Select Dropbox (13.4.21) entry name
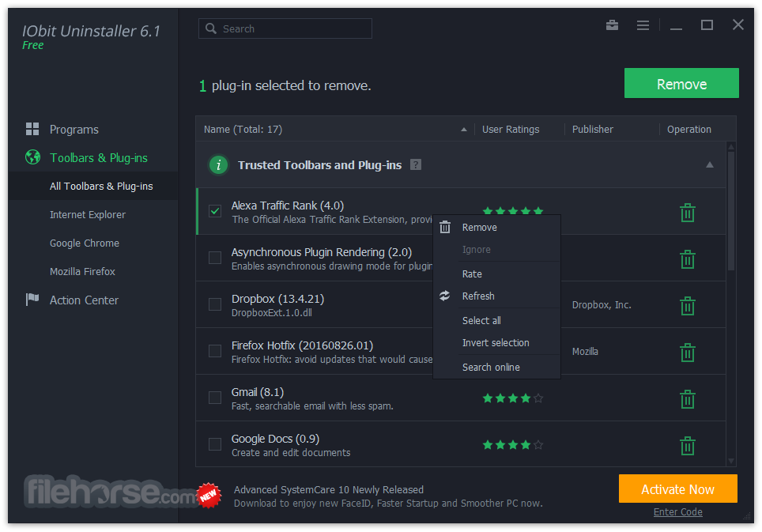Image resolution: width=762 pixels, height=532 pixels. 277,299
